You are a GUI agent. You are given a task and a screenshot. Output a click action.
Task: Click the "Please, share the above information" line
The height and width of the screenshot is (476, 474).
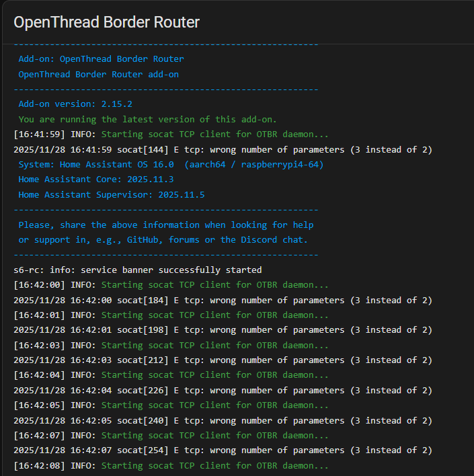tap(165, 225)
